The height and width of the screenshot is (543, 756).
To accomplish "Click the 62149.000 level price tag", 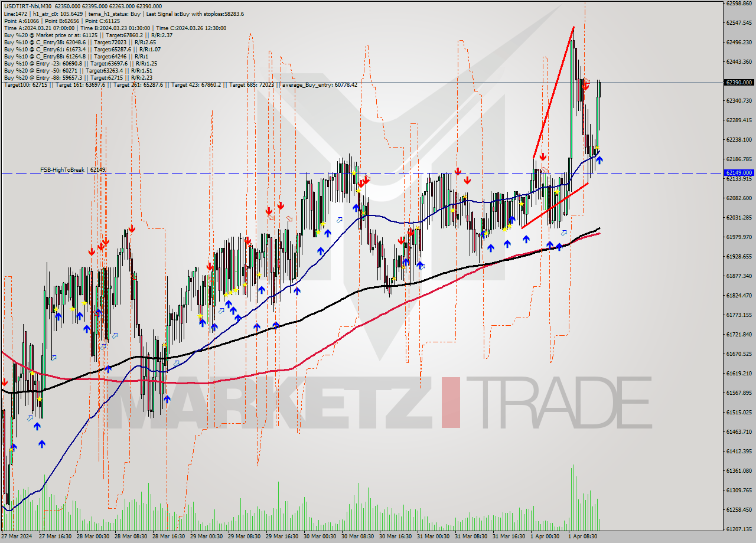I will click(x=738, y=173).
